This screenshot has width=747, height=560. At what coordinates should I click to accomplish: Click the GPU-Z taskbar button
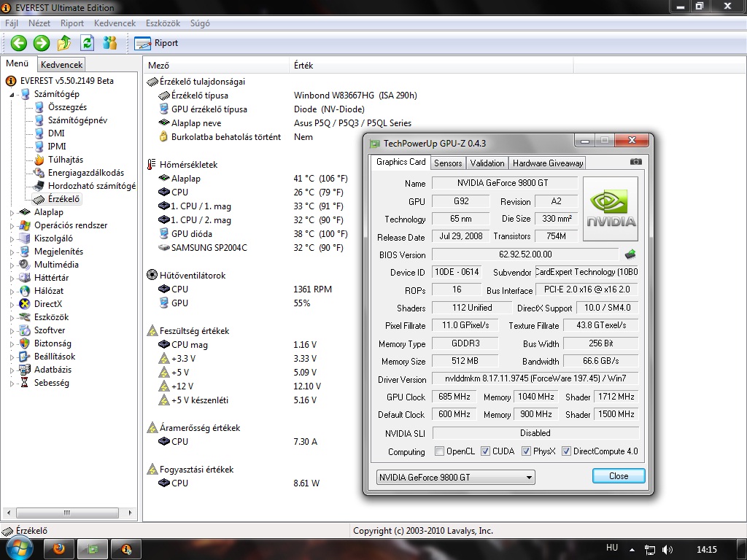click(x=93, y=550)
